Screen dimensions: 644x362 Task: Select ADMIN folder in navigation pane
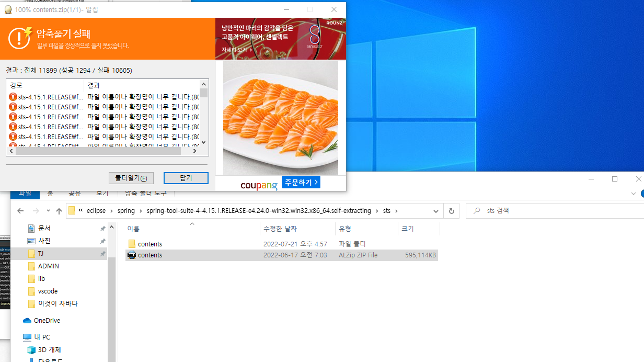[49, 266]
